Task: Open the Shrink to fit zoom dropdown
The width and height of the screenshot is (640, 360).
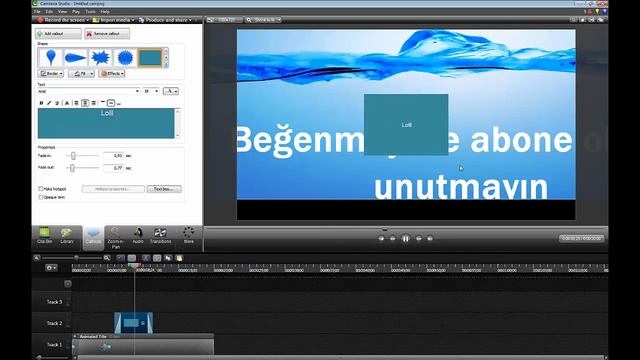Action: coord(264,20)
